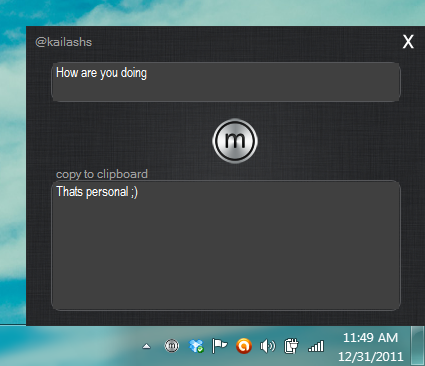The width and height of the screenshot is (425, 366).
Task: Click the power plug battery icon
Action: point(291,346)
